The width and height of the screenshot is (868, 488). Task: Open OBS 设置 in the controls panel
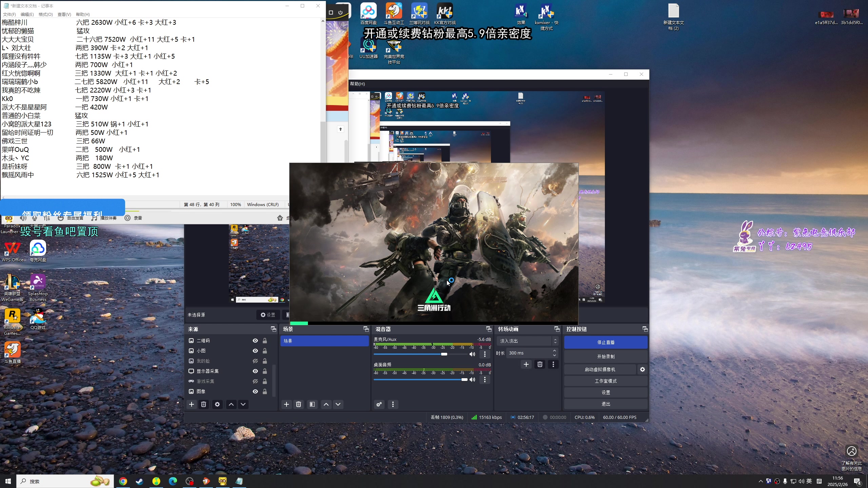tap(606, 392)
